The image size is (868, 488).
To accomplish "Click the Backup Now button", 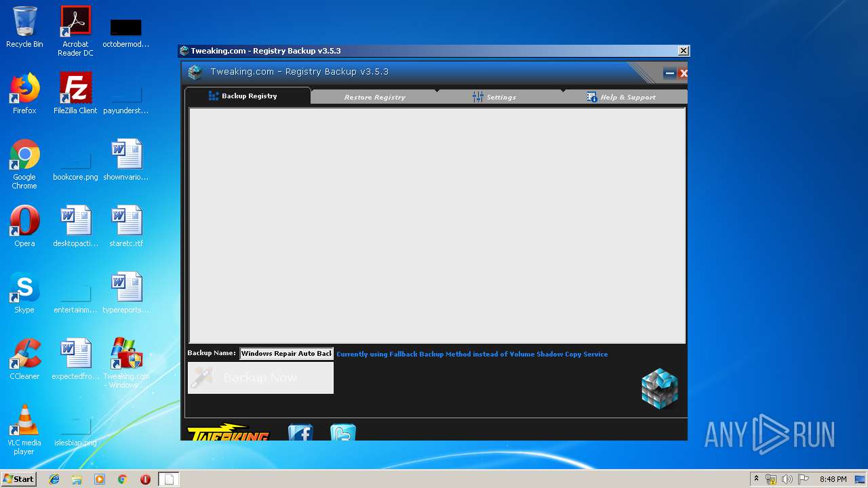I will coord(260,378).
